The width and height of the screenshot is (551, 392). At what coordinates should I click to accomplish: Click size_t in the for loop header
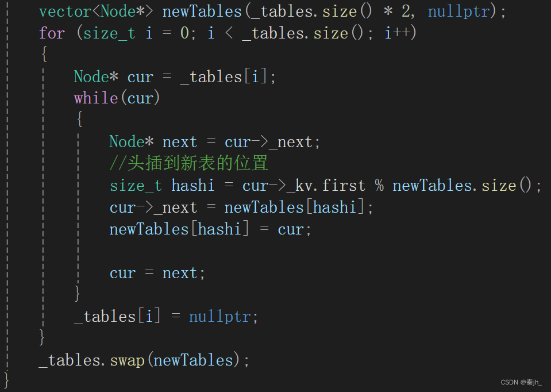coord(109,33)
